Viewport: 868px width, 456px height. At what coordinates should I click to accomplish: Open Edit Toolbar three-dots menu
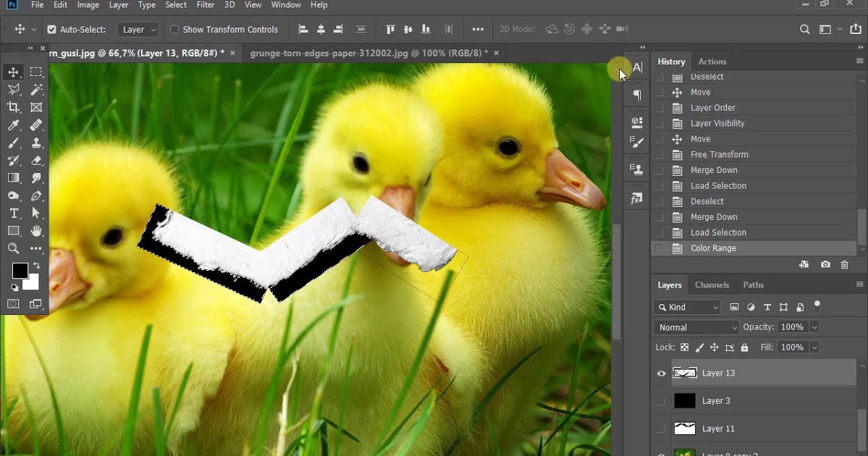click(36, 248)
